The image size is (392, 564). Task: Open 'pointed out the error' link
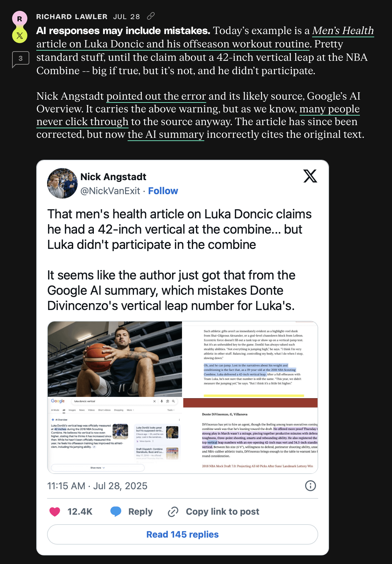click(x=156, y=96)
